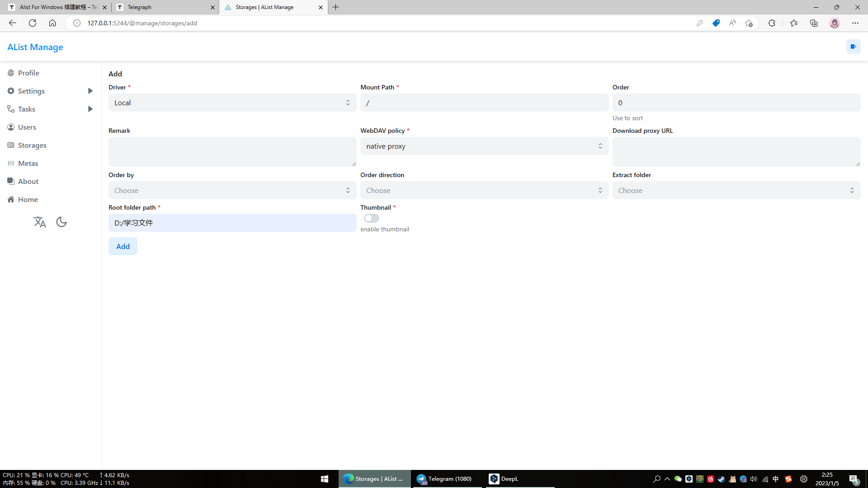
Task: Open the Driver dropdown showing Local
Action: (x=232, y=103)
